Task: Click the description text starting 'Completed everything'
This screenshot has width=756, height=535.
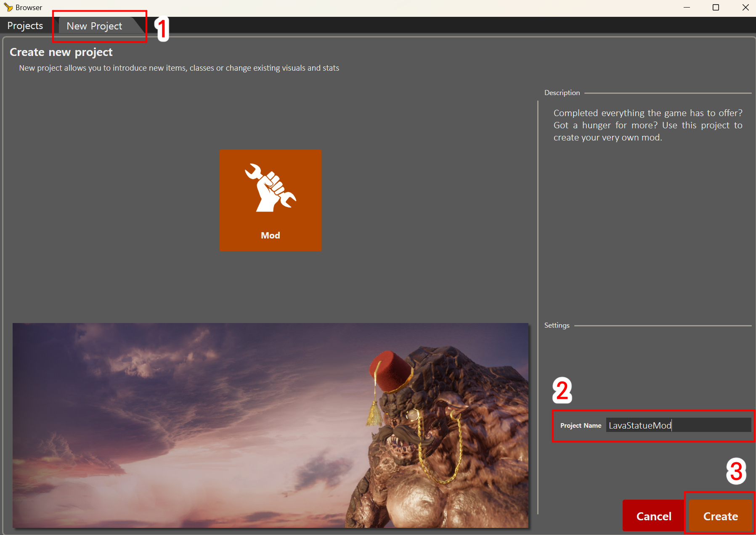Action: 648,125
